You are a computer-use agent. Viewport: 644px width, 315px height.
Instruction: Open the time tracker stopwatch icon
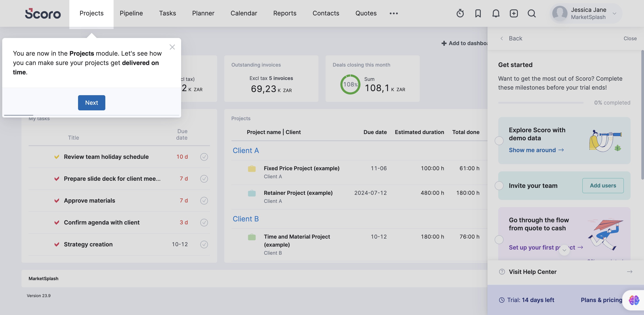tap(460, 13)
